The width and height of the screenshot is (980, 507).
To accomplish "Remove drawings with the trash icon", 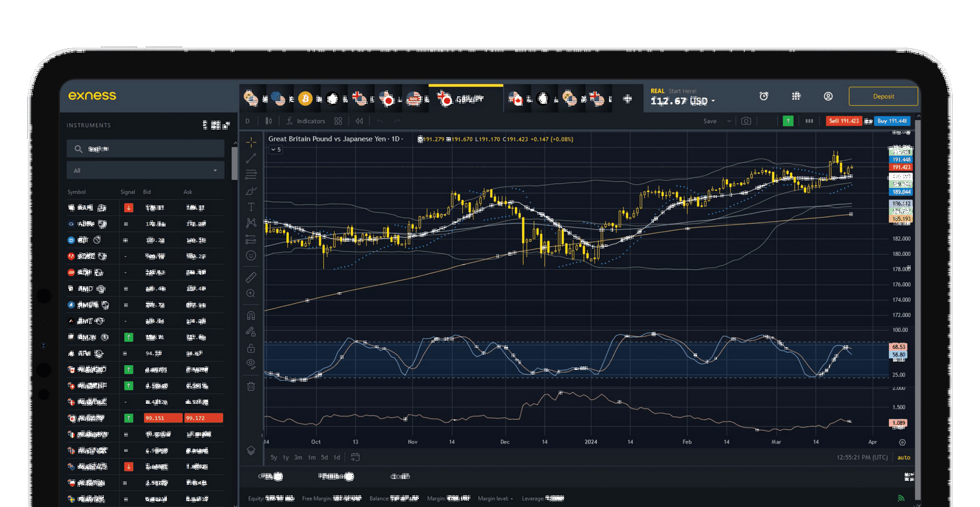I will pyautogui.click(x=251, y=386).
